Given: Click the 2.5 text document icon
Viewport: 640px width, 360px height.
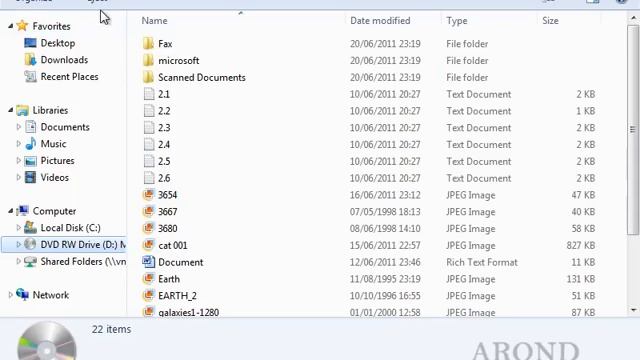Looking at the screenshot, I should click(149, 161).
